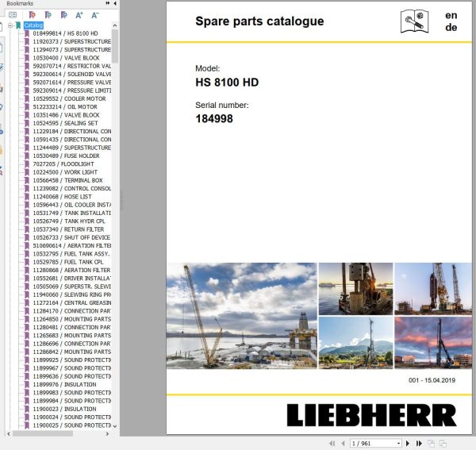Click the sunset pink-sky crane photo
The height and width of the screenshot is (450, 476).
tap(433, 343)
